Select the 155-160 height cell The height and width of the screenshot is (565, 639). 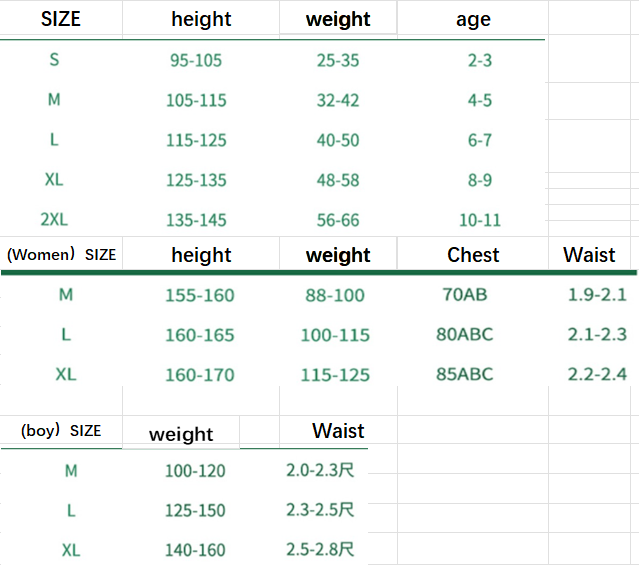coord(200,295)
